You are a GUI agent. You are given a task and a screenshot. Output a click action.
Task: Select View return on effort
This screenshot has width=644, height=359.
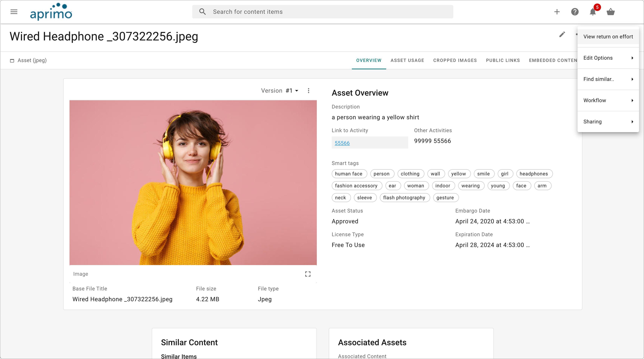tap(608, 37)
